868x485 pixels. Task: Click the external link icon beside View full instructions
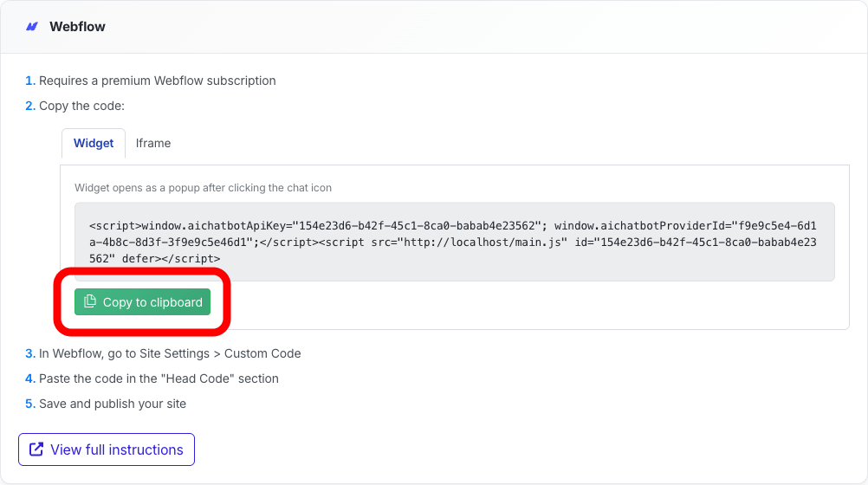coord(36,449)
